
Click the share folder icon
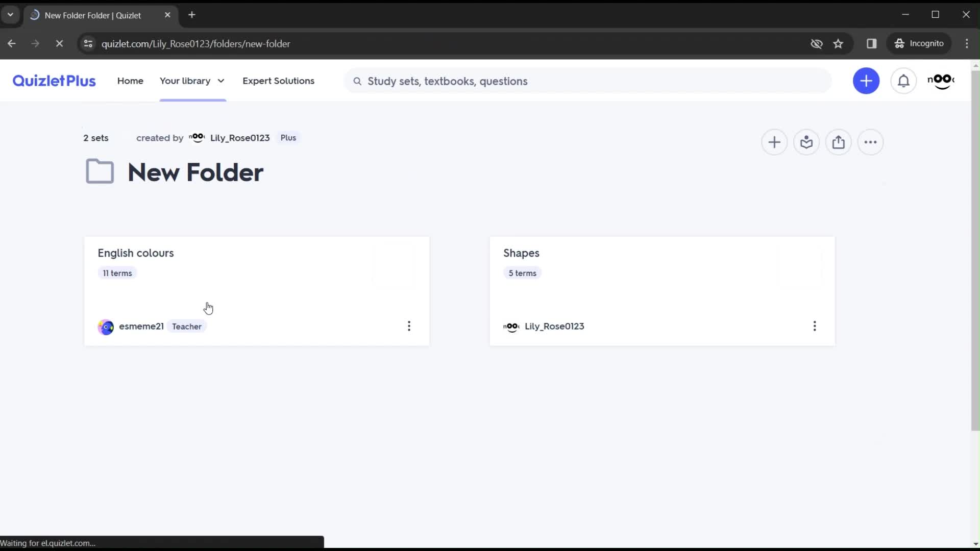click(x=838, y=142)
